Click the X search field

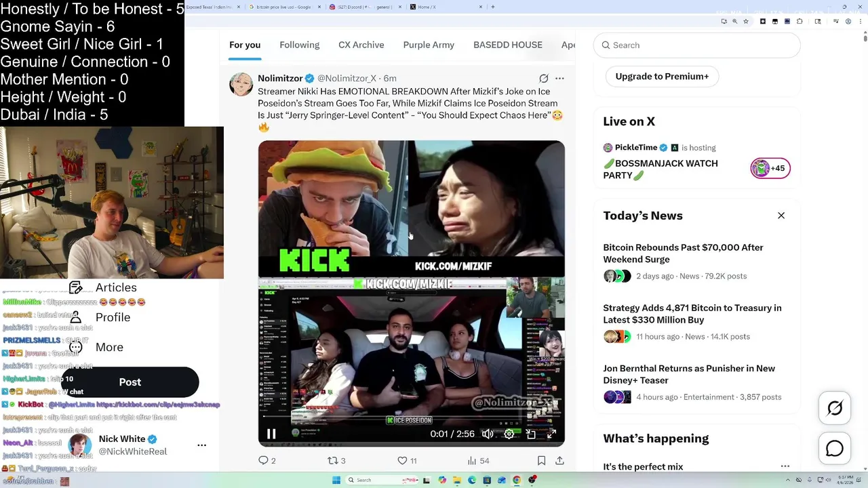(x=697, y=45)
